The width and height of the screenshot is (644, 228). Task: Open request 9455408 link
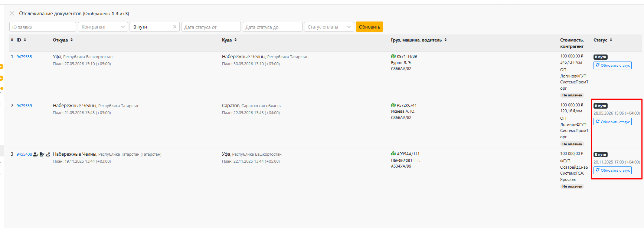(24, 154)
